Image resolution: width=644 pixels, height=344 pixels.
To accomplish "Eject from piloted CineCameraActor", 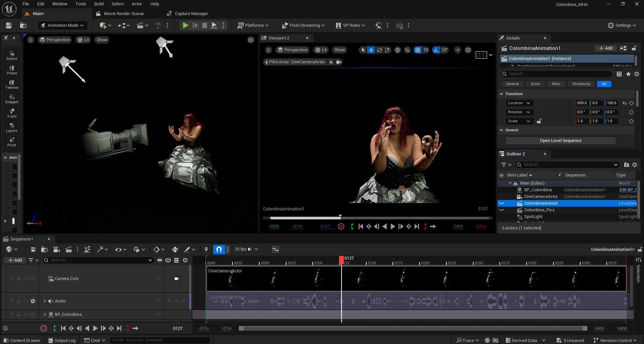I will click(331, 62).
